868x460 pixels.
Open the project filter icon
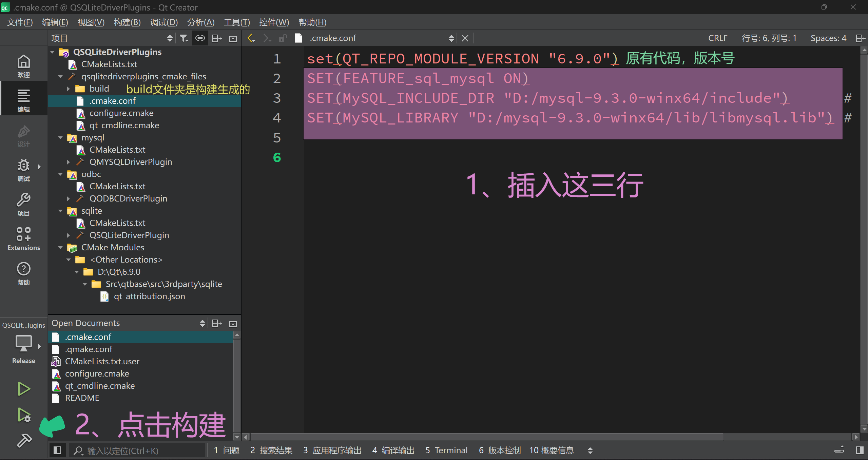184,38
